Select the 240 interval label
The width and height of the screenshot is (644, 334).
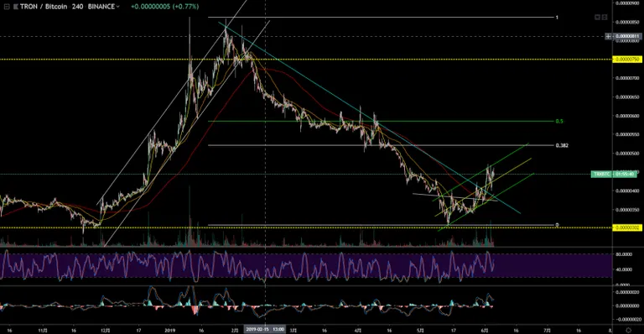(78, 7)
